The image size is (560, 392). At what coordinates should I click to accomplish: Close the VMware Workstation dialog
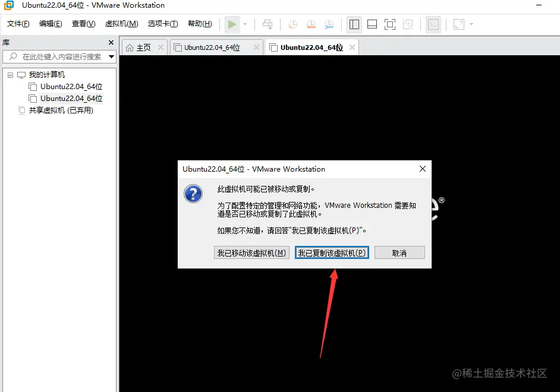[x=423, y=169]
